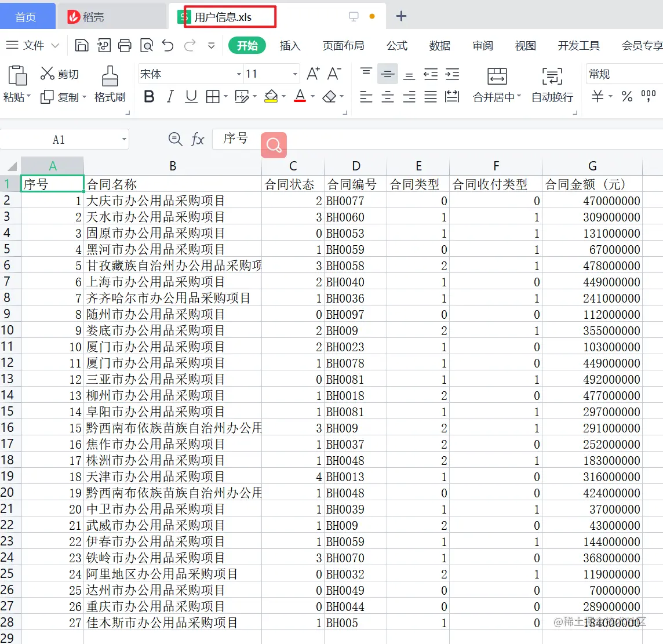Click the Print icon
The width and height of the screenshot is (663, 644).
[125, 45]
